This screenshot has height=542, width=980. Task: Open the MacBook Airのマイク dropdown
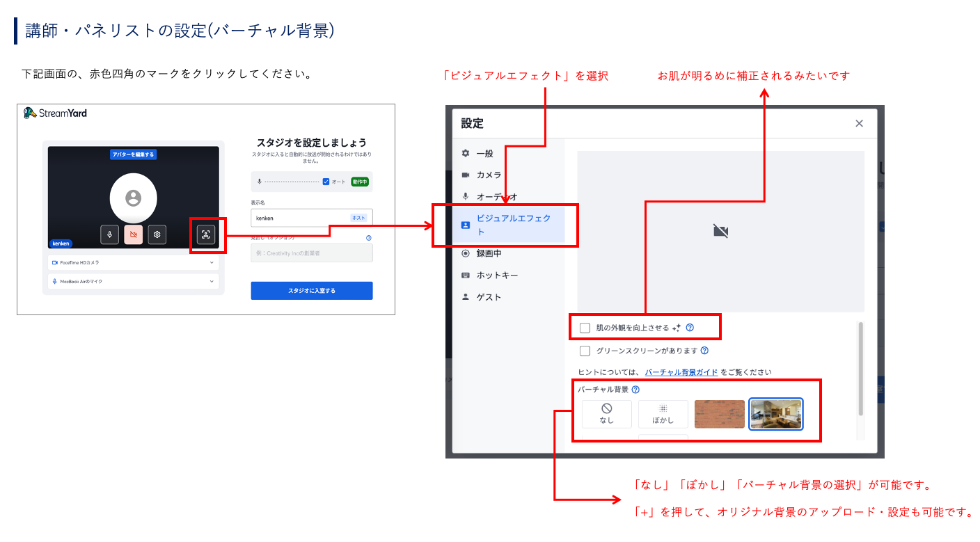133,281
